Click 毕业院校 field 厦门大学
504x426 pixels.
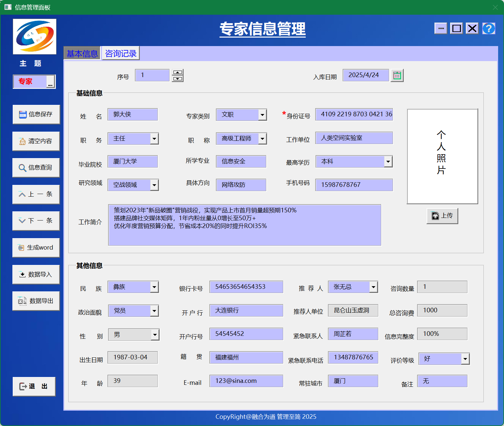(133, 161)
